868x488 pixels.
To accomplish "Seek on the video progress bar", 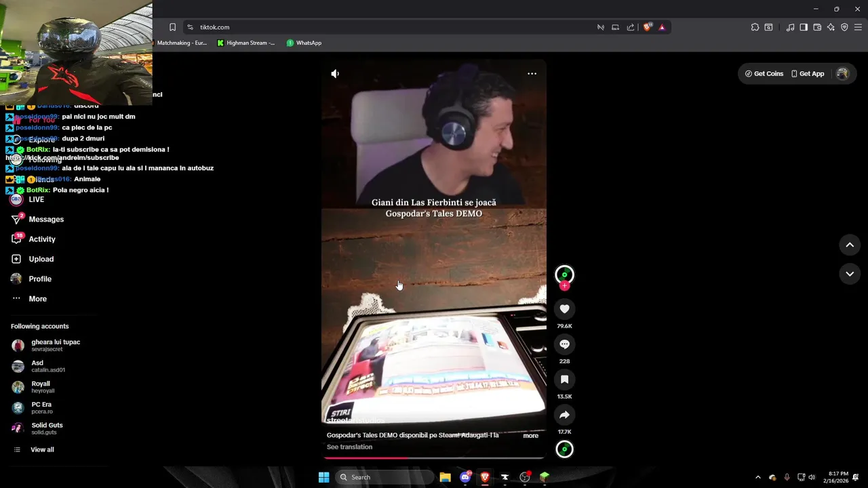I will [434, 457].
